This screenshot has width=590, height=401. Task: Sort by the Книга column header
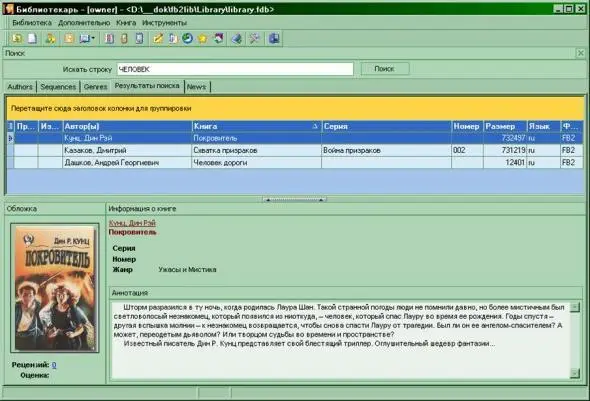point(256,126)
